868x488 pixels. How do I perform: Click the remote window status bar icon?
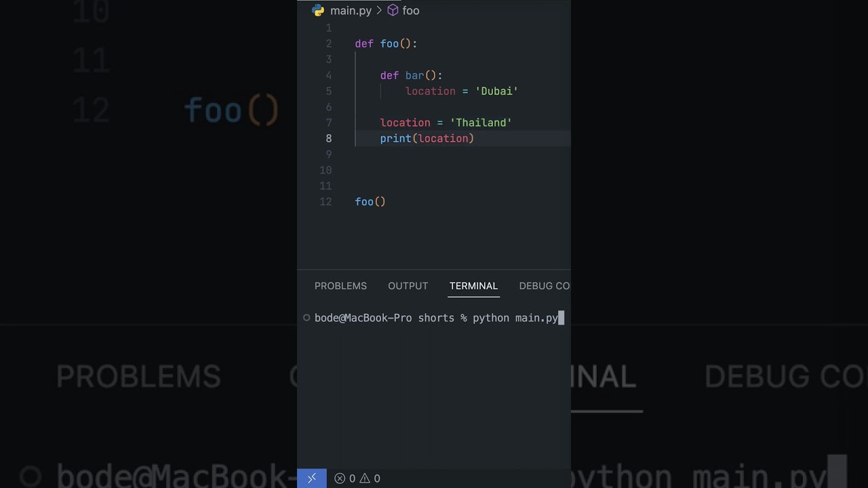coord(312,479)
